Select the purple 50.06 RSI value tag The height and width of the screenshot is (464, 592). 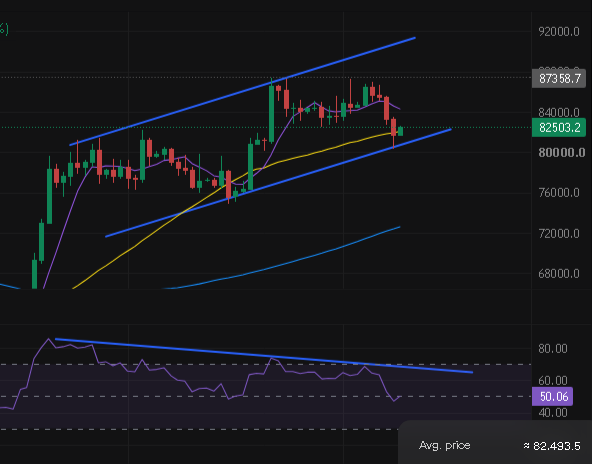pyautogui.click(x=552, y=396)
